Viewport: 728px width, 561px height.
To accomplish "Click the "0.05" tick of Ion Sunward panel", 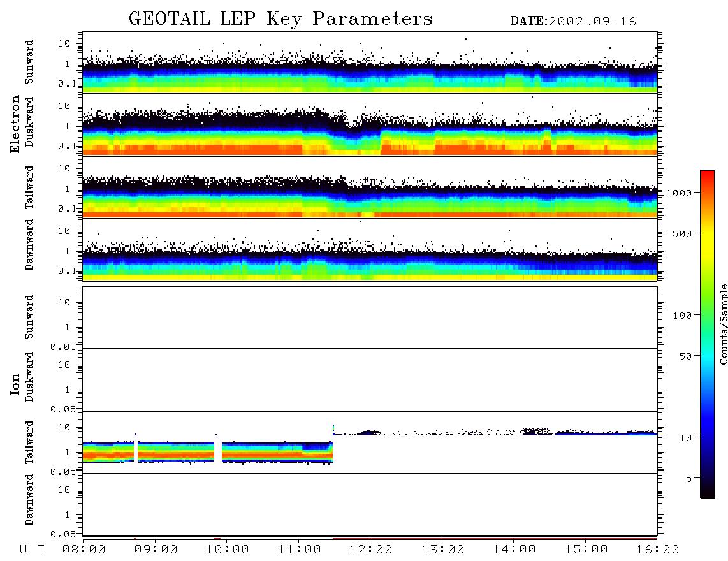I will tap(63, 347).
